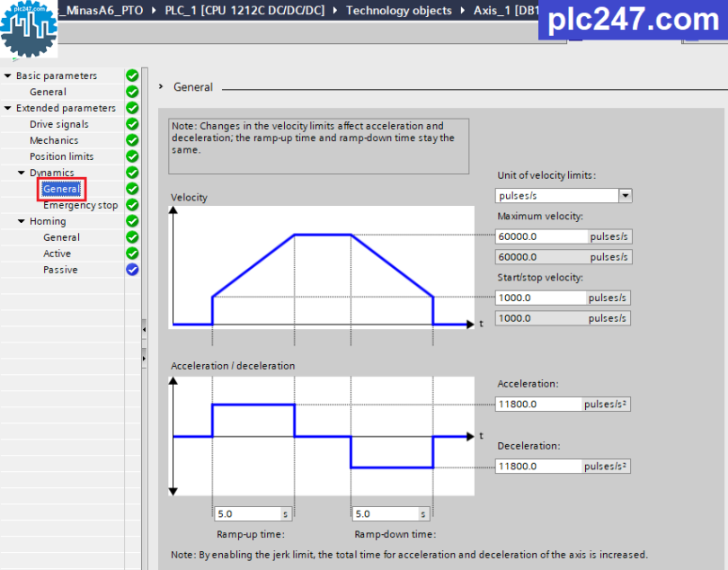The height and width of the screenshot is (570, 728).
Task: Collapse the Extended parameters section
Action: (8, 108)
